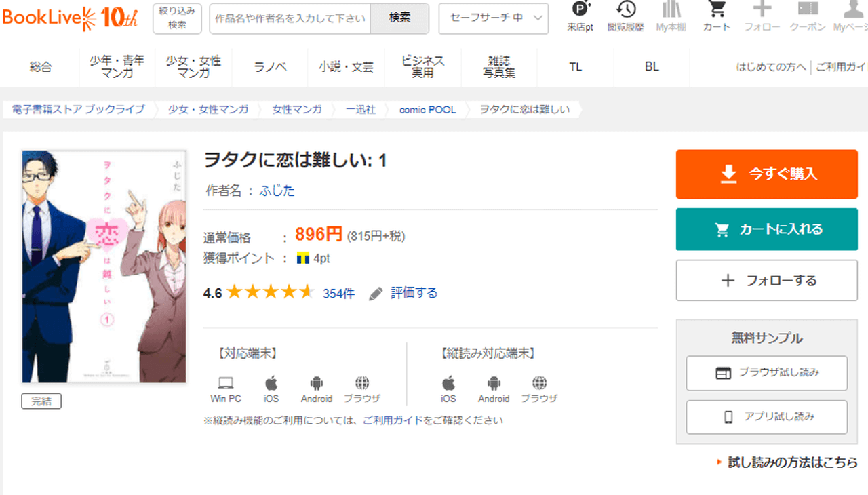Select the 少年・青年マンガ tab

click(117, 66)
